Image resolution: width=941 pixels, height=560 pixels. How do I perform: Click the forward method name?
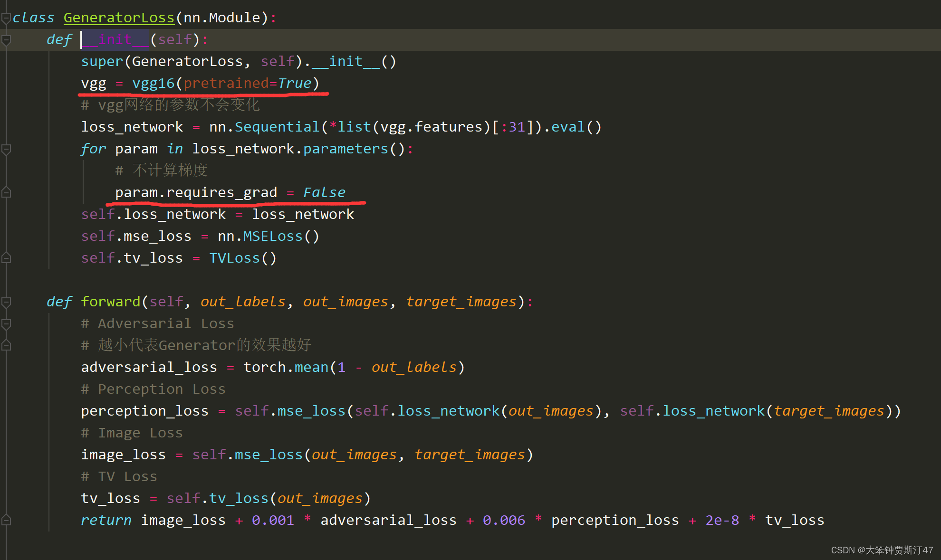point(111,302)
